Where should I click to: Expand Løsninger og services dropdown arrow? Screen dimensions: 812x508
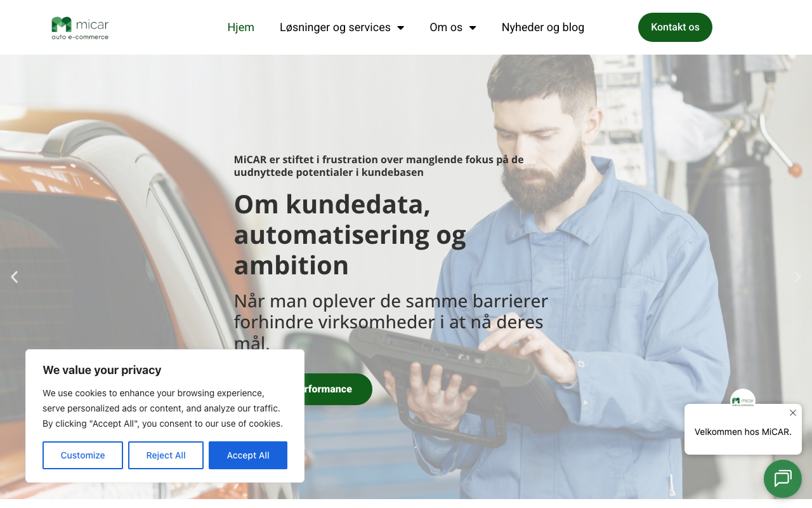[401, 28]
